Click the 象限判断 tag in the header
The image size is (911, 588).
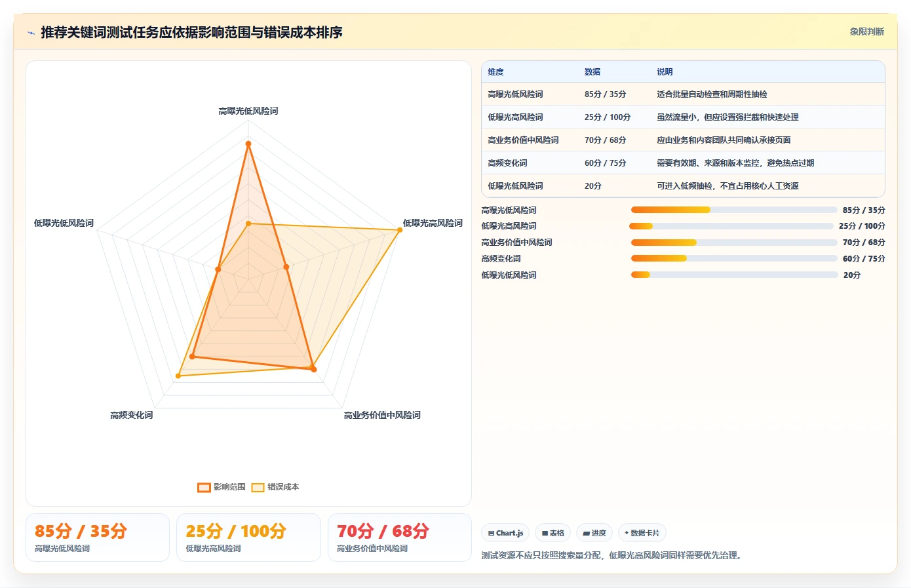coord(866,31)
